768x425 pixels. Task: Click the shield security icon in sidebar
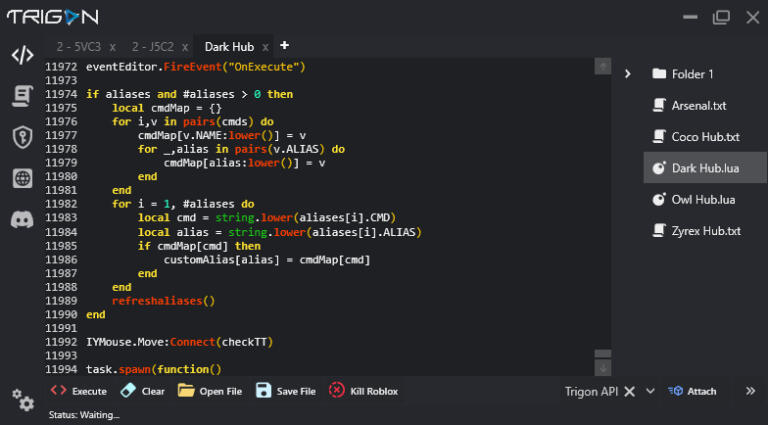(x=22, y=137)
